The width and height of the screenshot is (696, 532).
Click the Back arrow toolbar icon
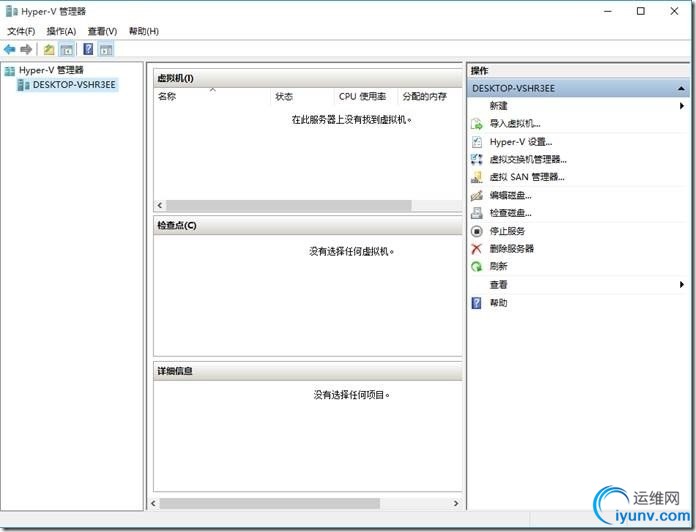click(9, 49)
